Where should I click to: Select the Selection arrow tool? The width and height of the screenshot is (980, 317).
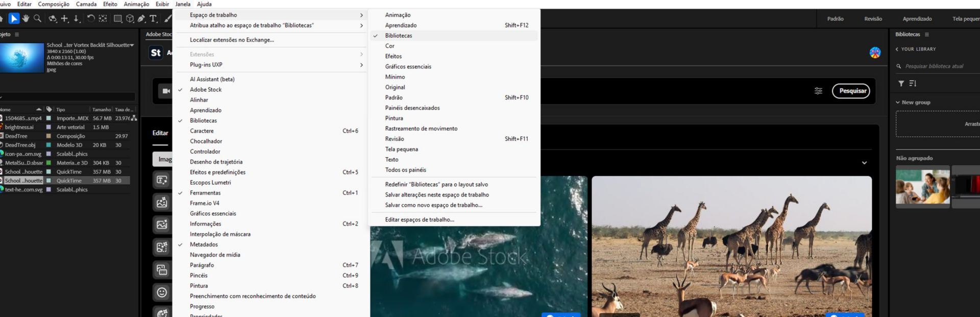click(x=14, y=18)
